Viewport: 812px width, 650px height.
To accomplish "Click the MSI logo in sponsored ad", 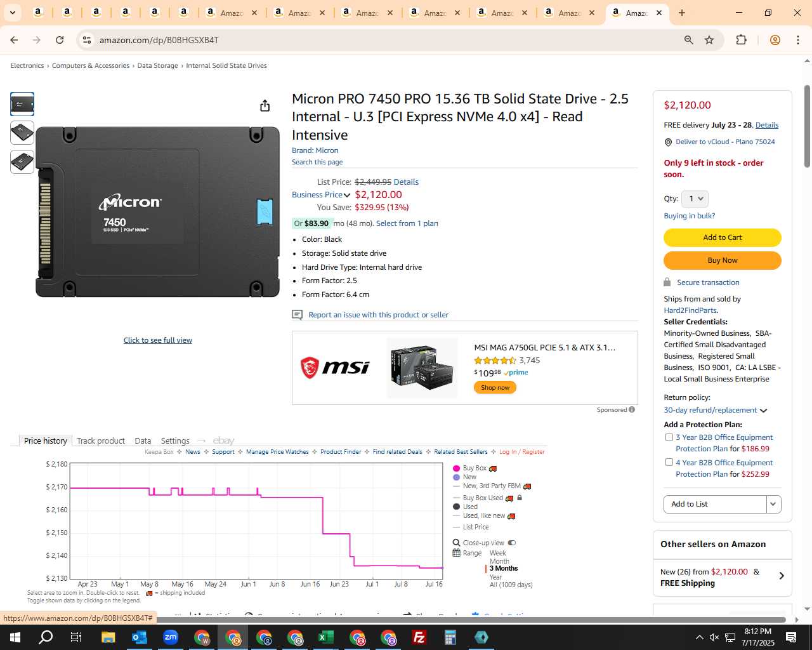I will click(x=334, y=368).
